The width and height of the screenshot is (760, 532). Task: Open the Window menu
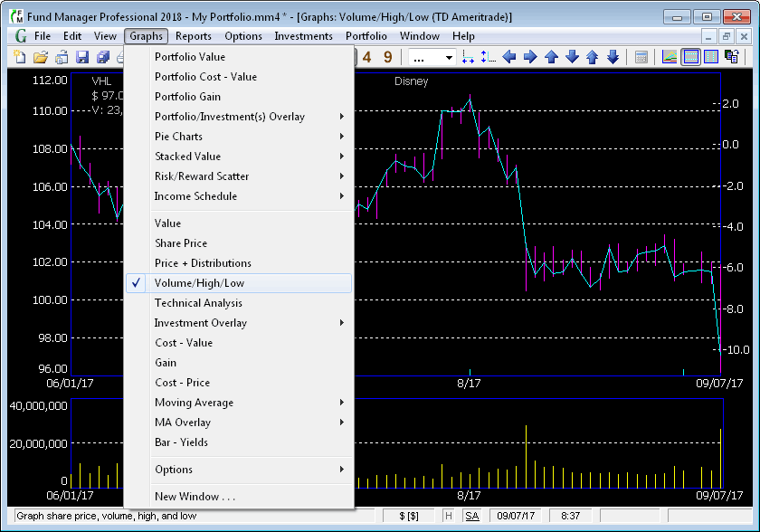(x=420, y=36)
